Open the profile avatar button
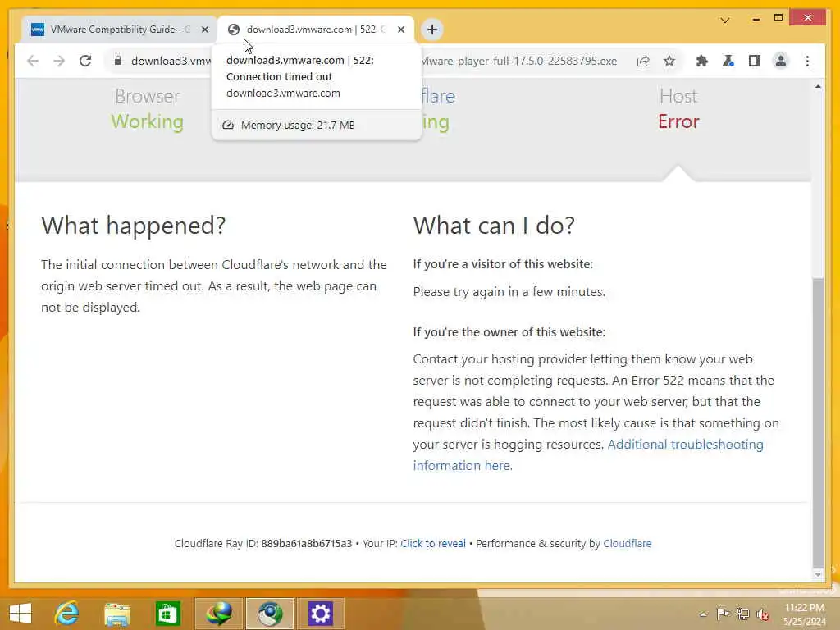This screenshot has height=630, width=840. tap(781, 61)
